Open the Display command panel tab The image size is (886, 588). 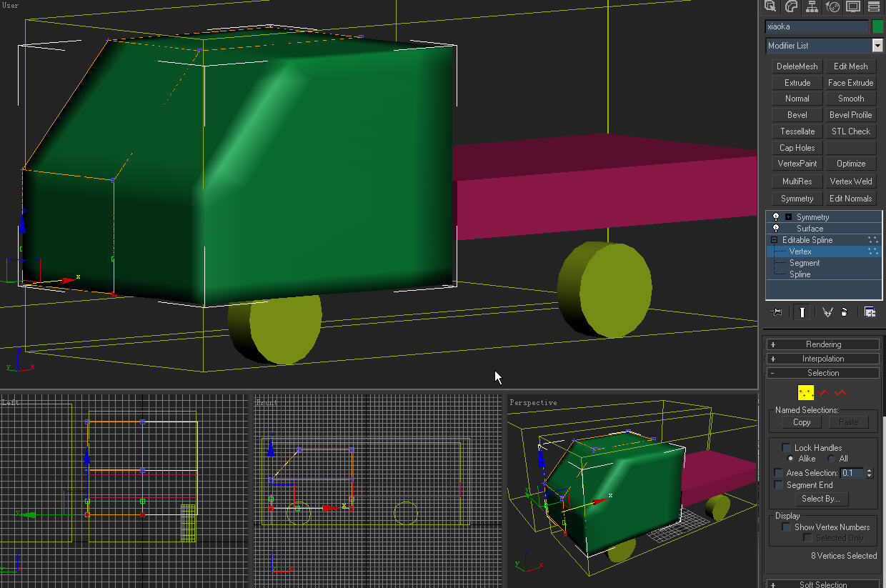click(x=853, y=6)
